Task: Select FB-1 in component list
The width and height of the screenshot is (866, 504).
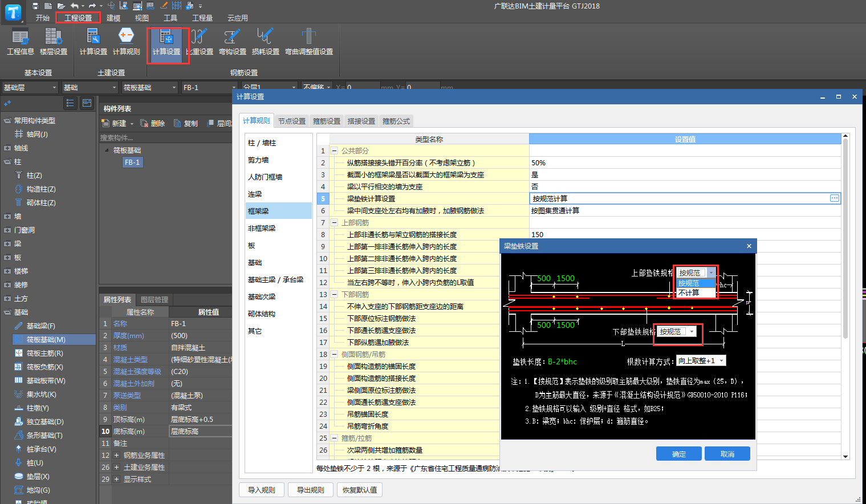Action: (132, 162)
